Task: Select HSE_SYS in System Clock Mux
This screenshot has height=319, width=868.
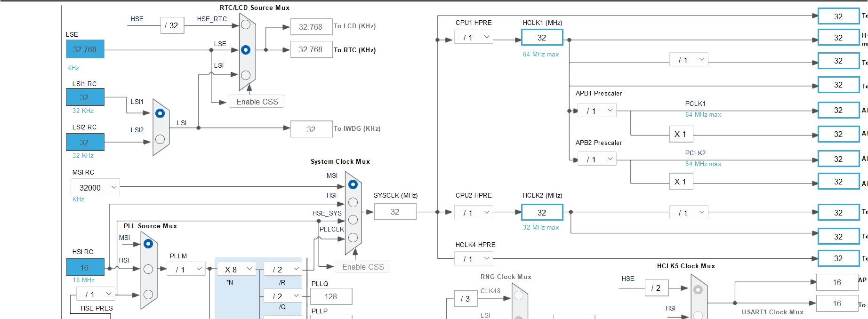Action: point(353,220)
